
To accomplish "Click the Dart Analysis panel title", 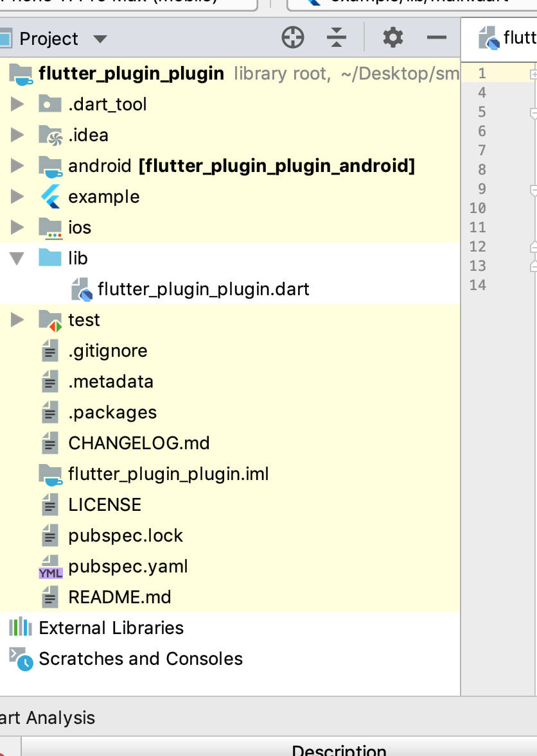I will 48,717.
